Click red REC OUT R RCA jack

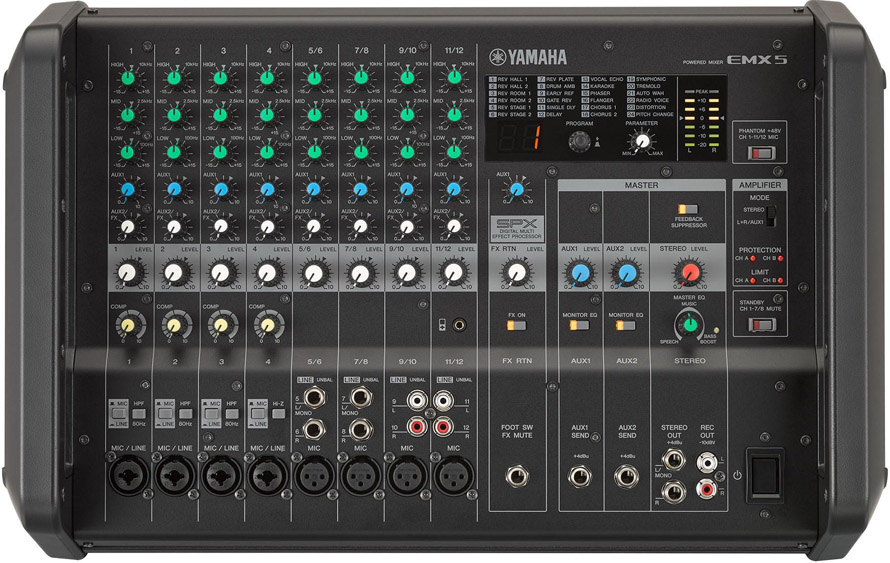(706, 488)
